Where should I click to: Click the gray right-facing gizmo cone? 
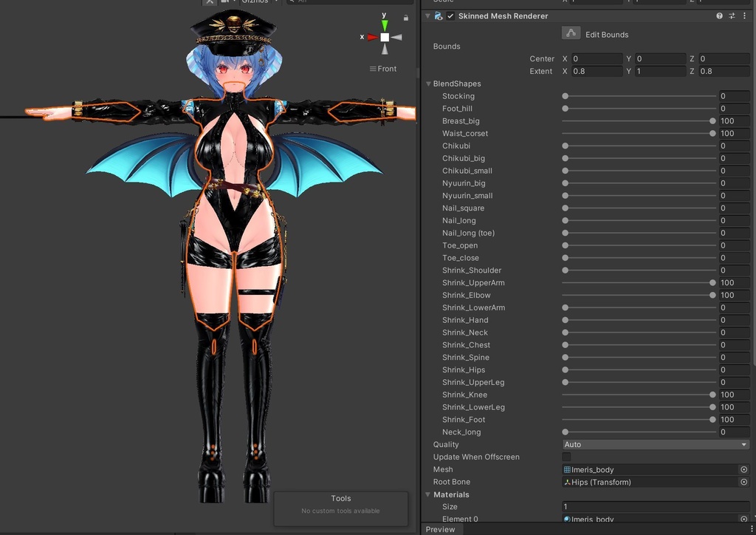[396, 37]
